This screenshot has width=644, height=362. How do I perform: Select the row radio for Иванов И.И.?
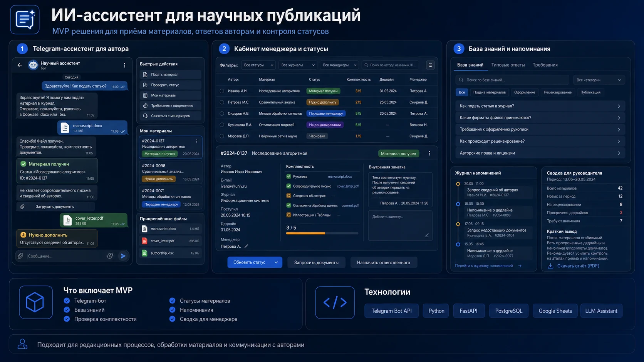pos(222,91)
